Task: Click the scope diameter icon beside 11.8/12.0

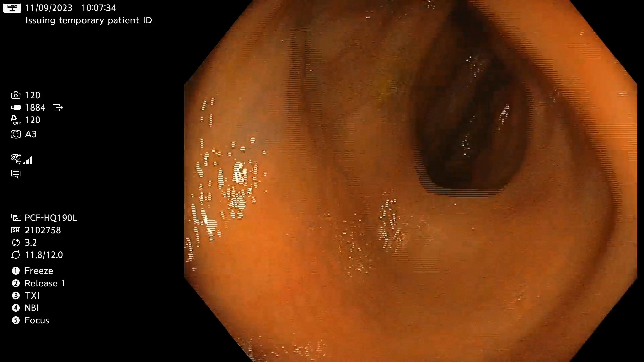Action: (x=16, y=255)
